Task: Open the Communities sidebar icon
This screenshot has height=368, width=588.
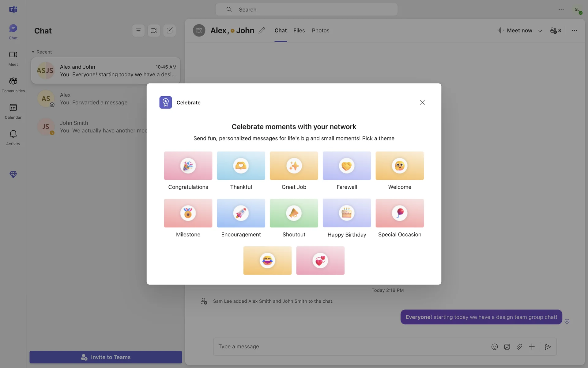Action: [x=13, y=84]
